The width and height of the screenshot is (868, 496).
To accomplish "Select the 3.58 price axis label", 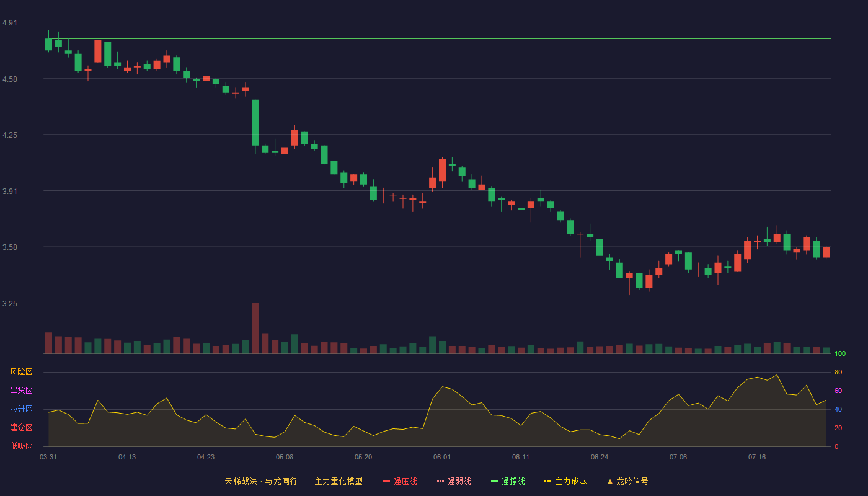I will pos(10,247).
